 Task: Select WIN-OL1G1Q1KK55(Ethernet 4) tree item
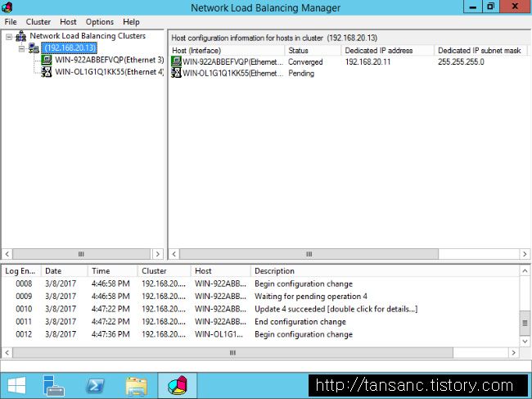(x=109, y=72)
